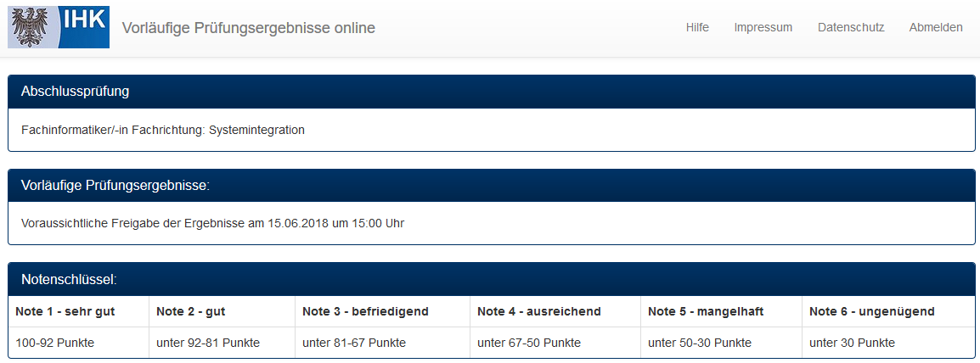Click the Note 2 - gut column header
980x363 pixels.
(x=191, y=311)
